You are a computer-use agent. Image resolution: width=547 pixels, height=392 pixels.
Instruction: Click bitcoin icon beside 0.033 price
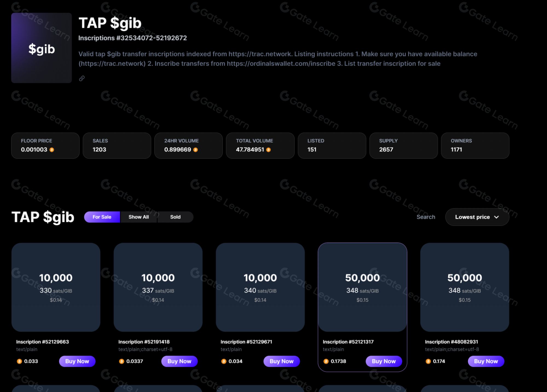tap(19, 361)
